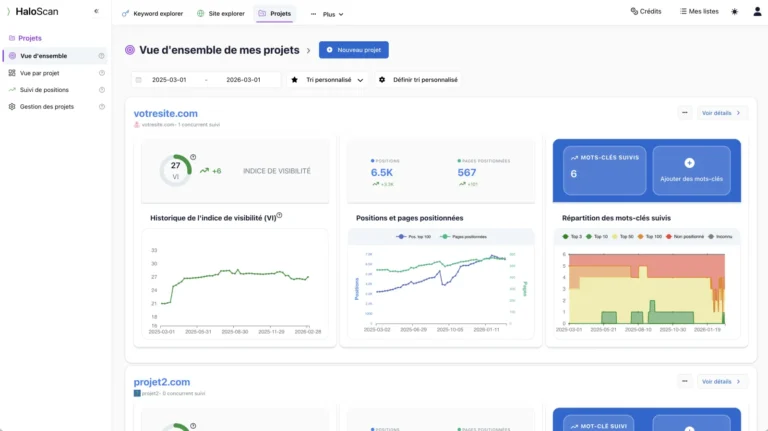The height and width of the screenshot is (431, 768).
Task: Open the votresite.com project link
Action: tap(166, 114)
